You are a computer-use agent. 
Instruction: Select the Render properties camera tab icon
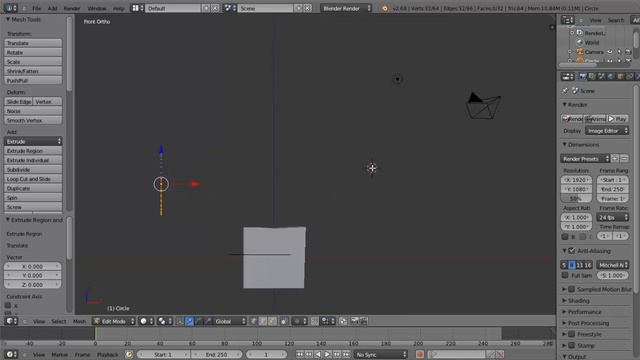583,76
